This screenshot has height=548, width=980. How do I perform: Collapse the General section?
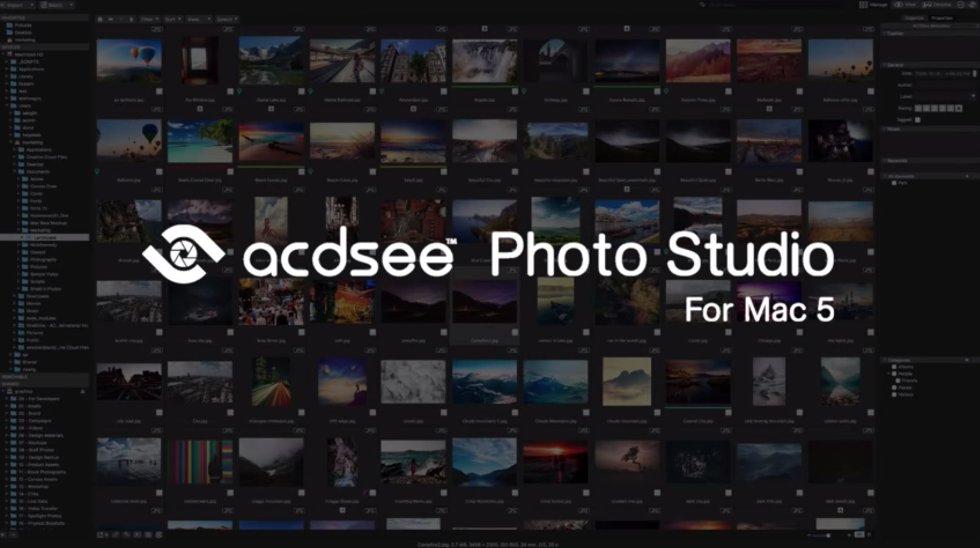(885, 64)
